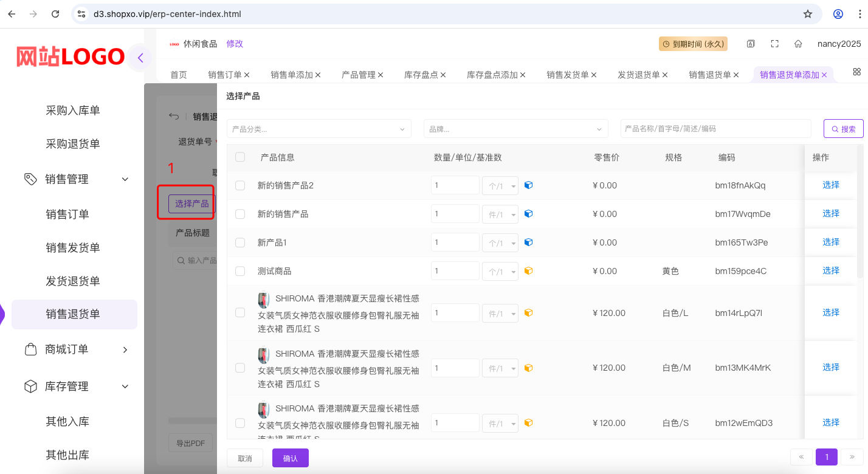Click the 到期时间 (永久) badge

693,44
